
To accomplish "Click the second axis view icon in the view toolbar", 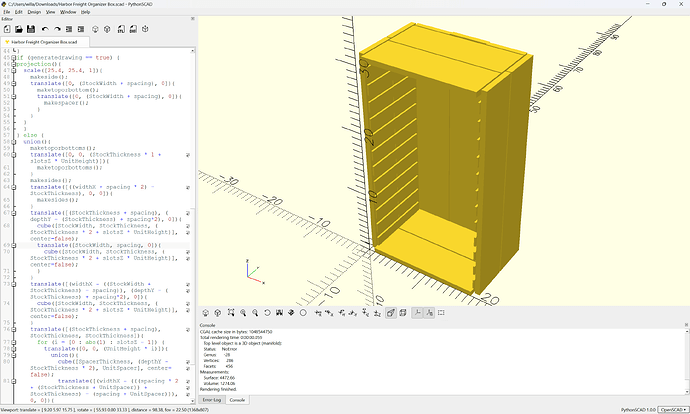I will 329,313.
